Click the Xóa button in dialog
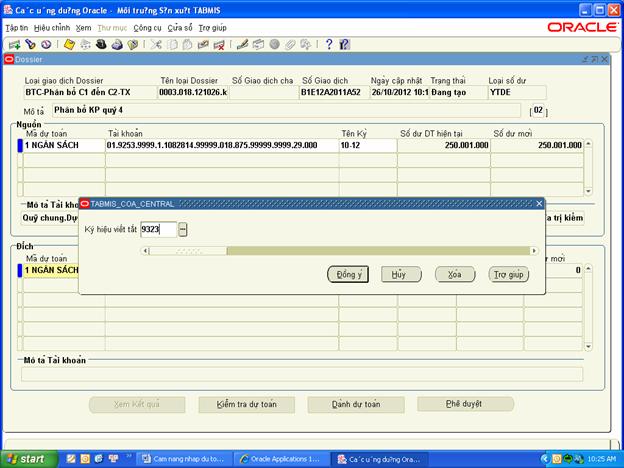 [455, 274]
